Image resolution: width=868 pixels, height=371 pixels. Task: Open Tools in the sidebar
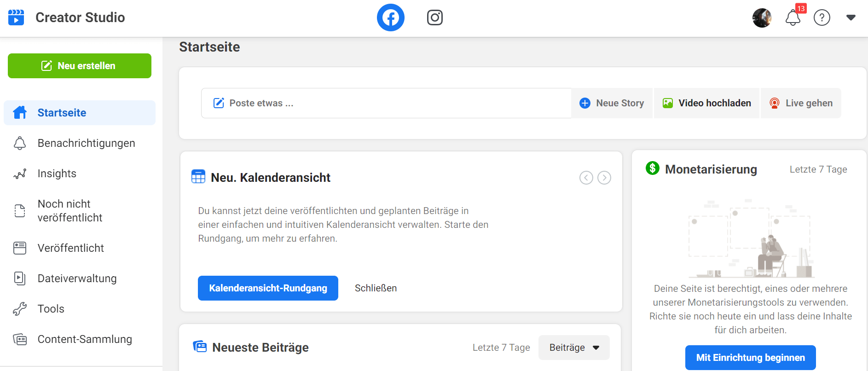click(x=80, y=309)
